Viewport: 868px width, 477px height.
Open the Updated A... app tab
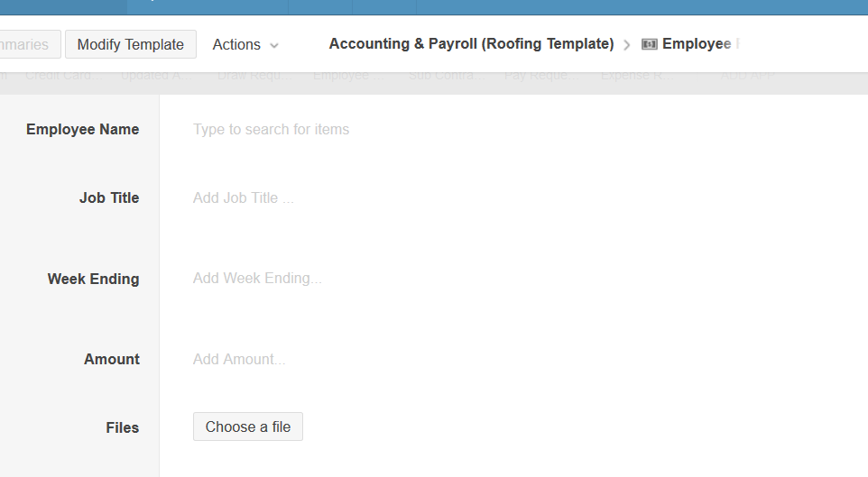[157, 76]
